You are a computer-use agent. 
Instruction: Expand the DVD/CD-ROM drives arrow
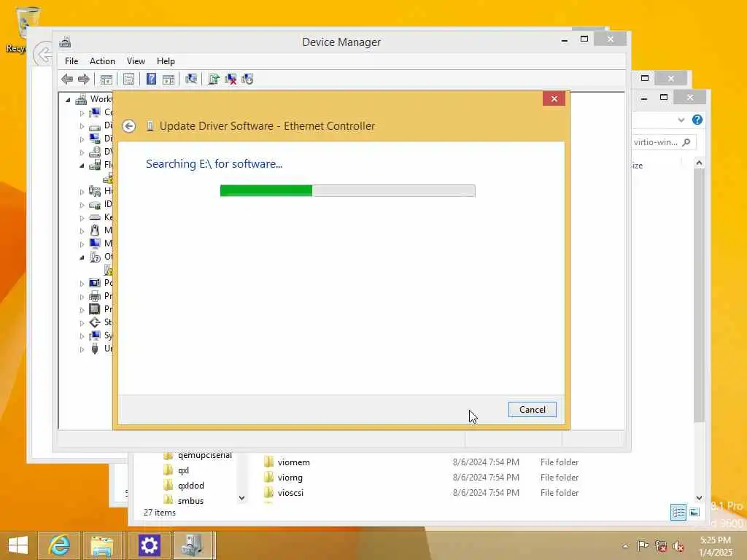tap(82, 152)
